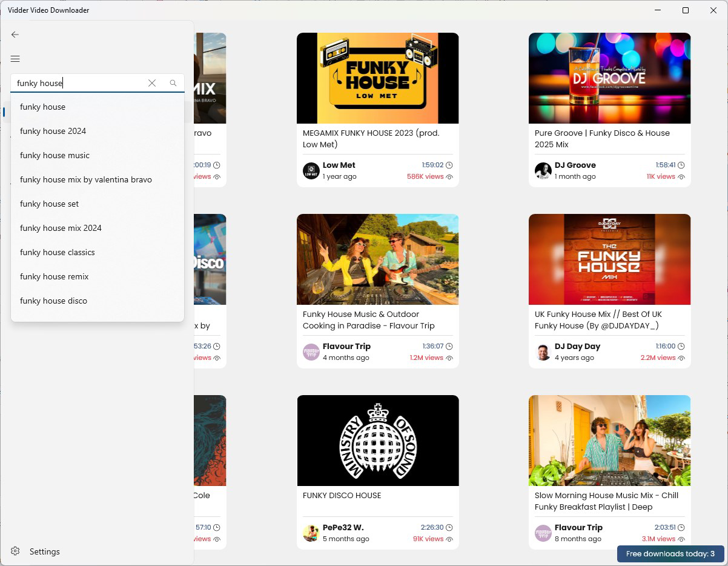Open Settings via the gear icon

click(x=16, y=551)
